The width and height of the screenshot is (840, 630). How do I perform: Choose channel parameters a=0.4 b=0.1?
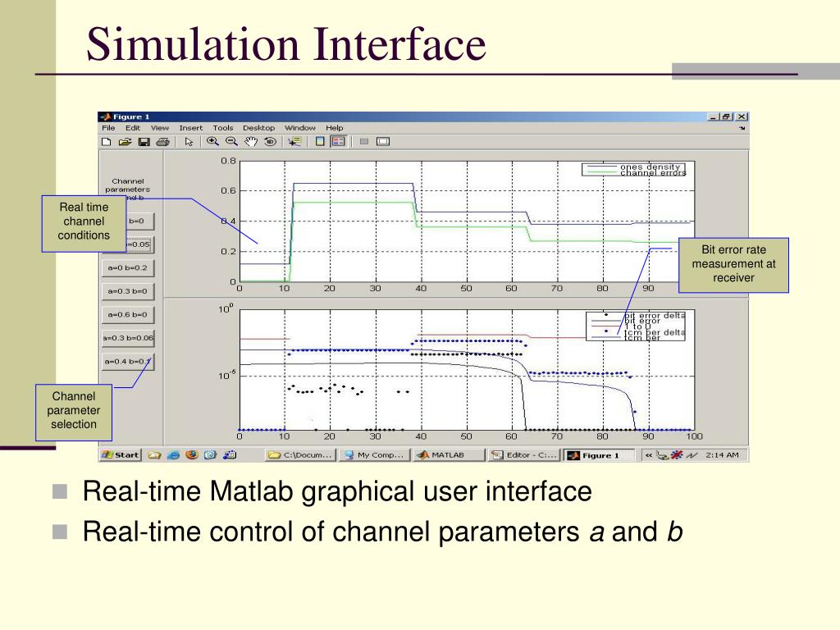coord(128,362)
